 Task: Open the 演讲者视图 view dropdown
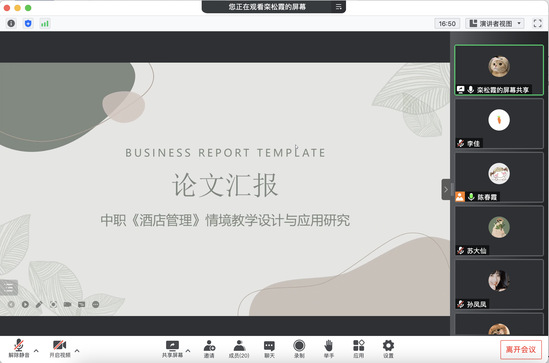point(495,23)
